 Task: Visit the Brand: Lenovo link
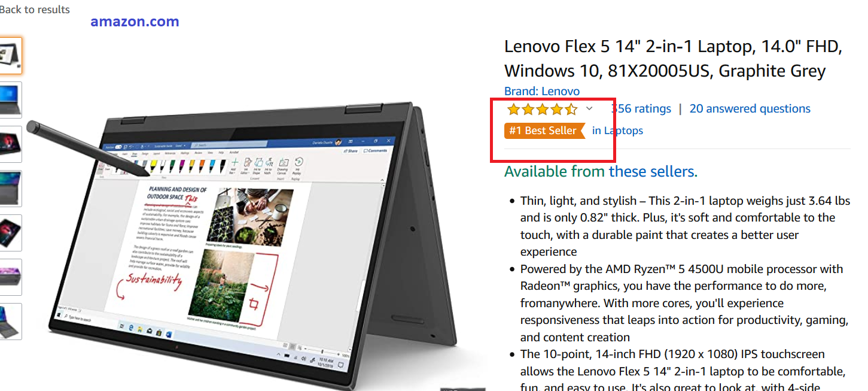coord(542,91)
